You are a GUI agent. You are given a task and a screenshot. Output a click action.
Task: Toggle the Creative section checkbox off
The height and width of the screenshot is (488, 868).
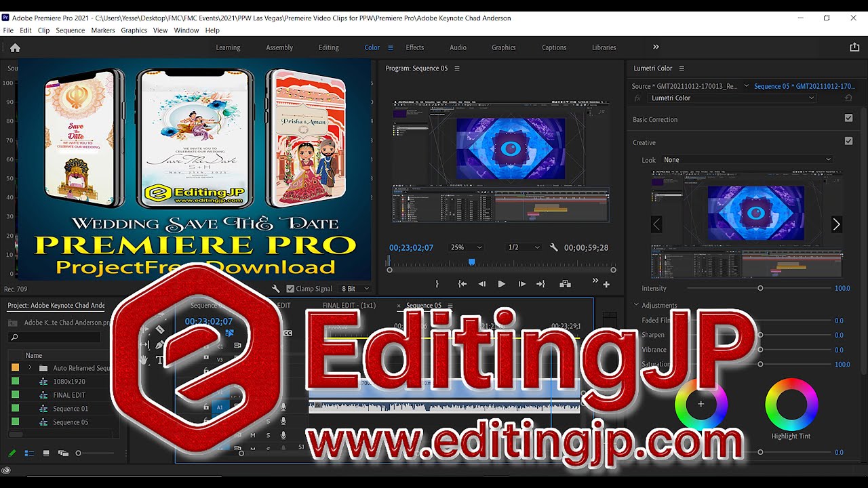pyautogui.click(x=848, y=140)
